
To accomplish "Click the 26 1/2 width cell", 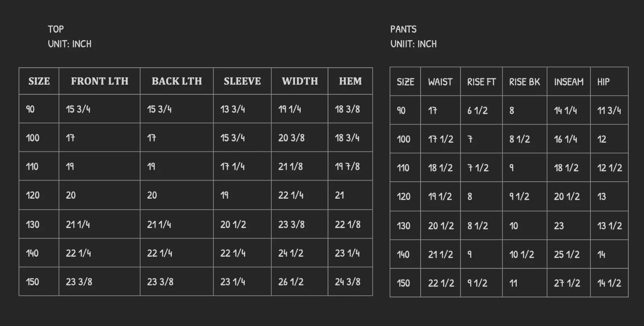I will pos(291,282).
